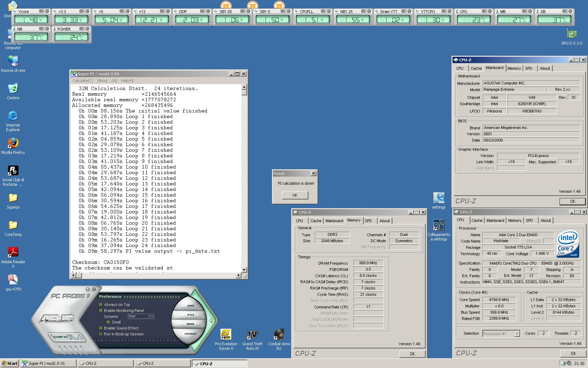Close the Vcore sensor panel with its X icon
The width and height of the screenshot is (588, 368).
(x=47, y=11)
